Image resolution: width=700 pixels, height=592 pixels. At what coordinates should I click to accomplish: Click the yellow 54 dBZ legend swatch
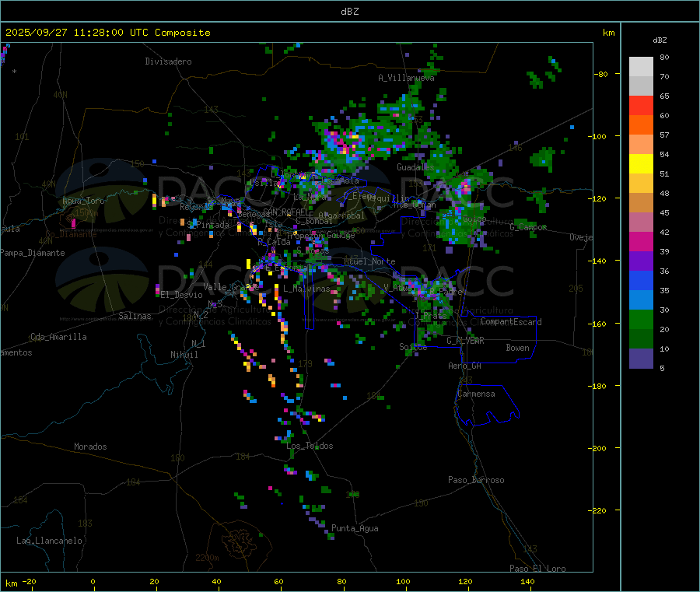(x=641, y=164)
